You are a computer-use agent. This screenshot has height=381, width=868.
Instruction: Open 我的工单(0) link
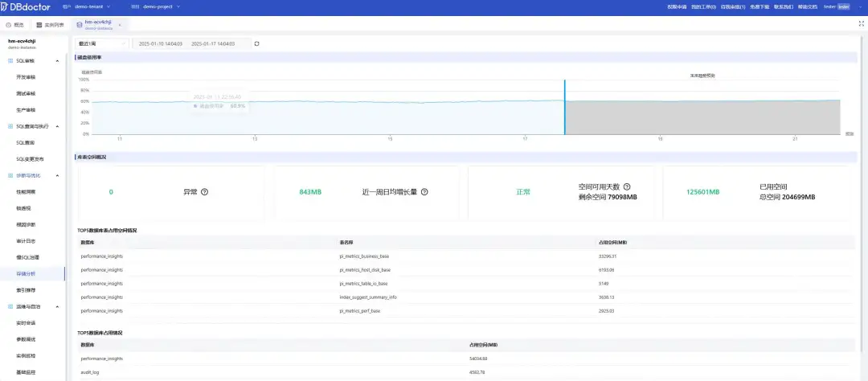[x=703, y=6]
